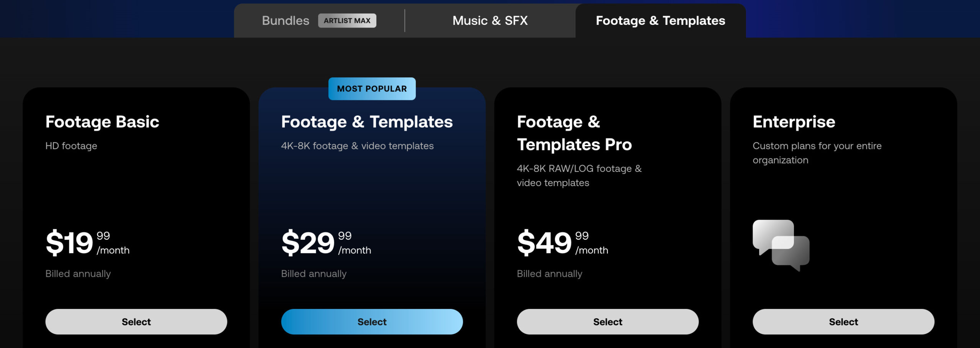Click Billed annually under the $29.99 plan
Image resolution: width=980 pixels, height=348 pixels.
pyautogui.click(x=314, y=274)
